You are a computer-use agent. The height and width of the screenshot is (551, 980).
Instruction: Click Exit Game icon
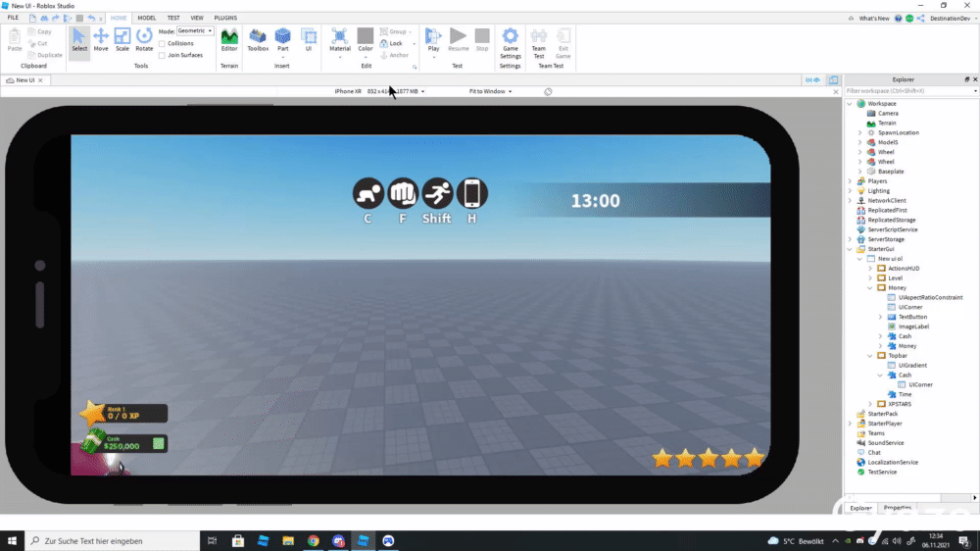click(x=563, y=43)
